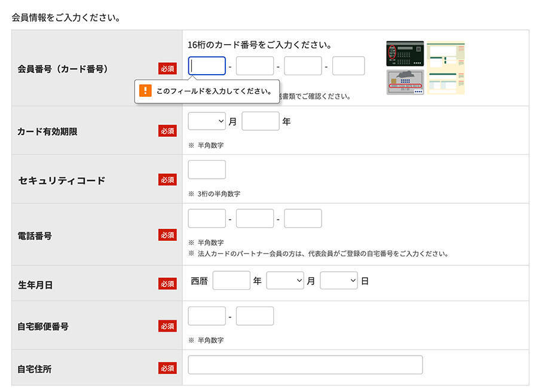Select the first card number field
The height and width of the screenshot is (392, 538).
pos(206,66)
